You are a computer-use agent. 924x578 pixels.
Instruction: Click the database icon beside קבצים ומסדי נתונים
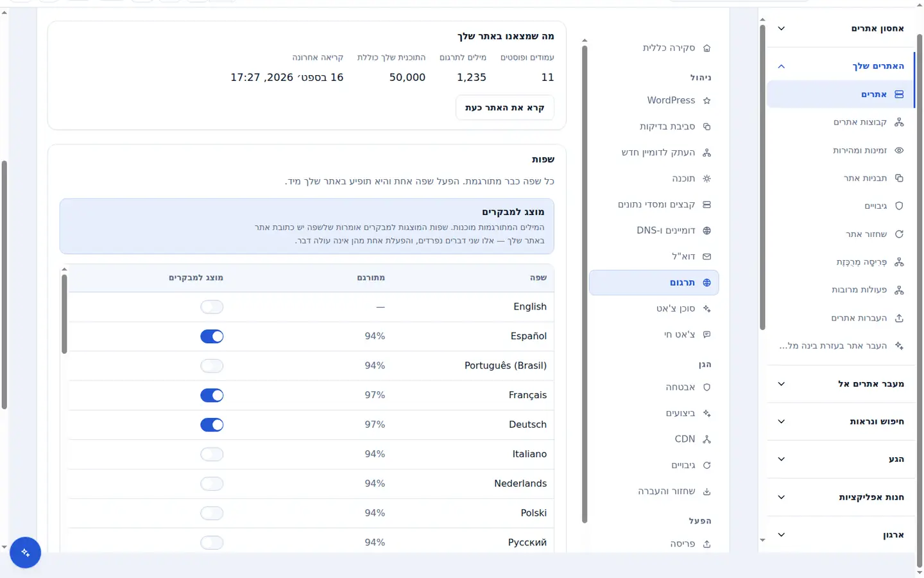(x=706, y=205)
